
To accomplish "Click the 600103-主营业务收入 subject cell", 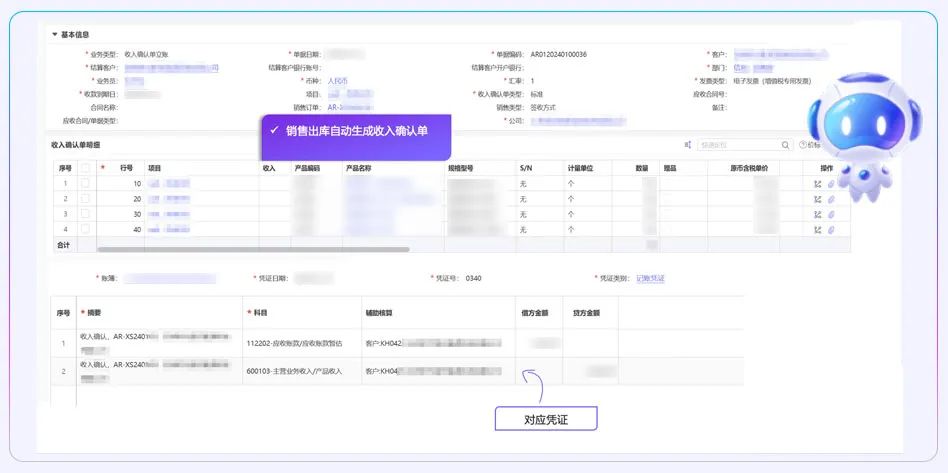I will tap(296, 371).
